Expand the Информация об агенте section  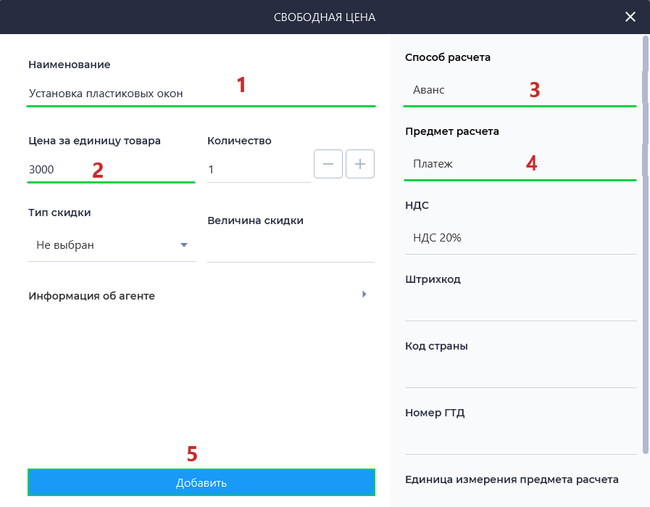point(364,294)
